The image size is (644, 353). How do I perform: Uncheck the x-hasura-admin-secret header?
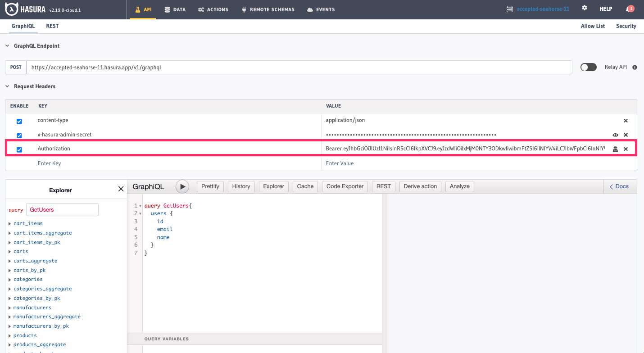click(18, 135)
